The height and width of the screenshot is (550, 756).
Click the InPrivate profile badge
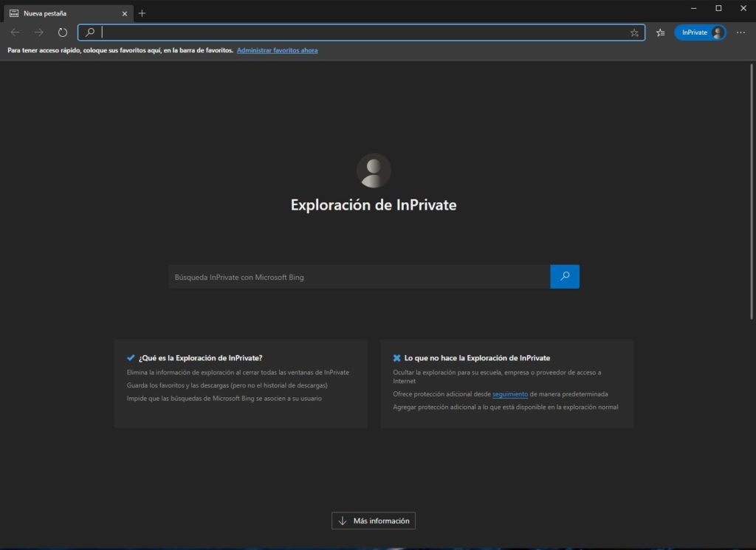(700, 32)
